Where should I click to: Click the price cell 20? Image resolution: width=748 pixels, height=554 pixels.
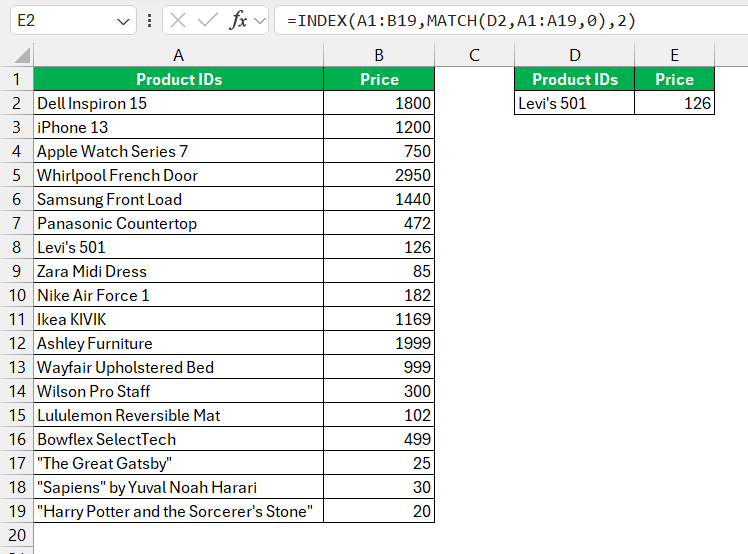[379, 511]
